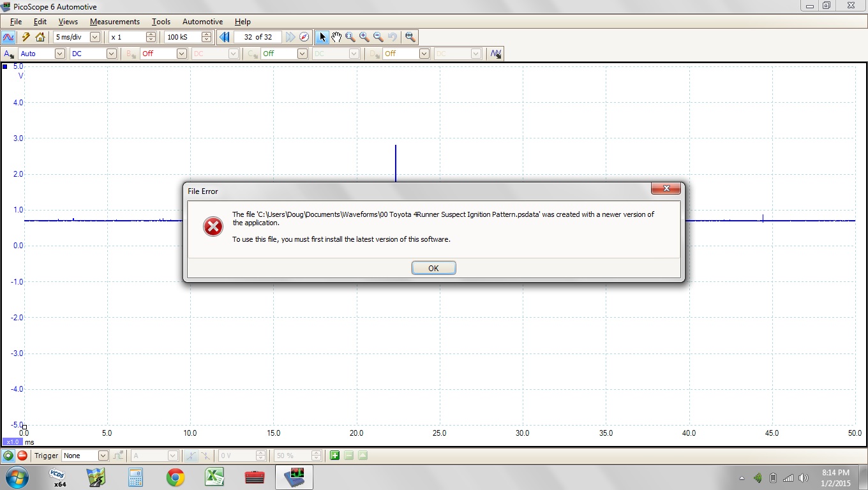
Task: Select the hand pan tool
Action: tap(336, 37)
